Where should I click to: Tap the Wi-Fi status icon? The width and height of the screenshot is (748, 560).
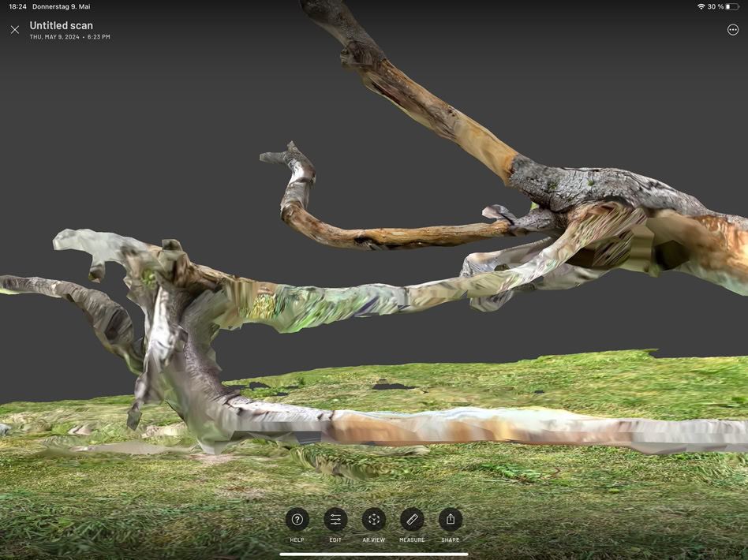coord(701,7)
